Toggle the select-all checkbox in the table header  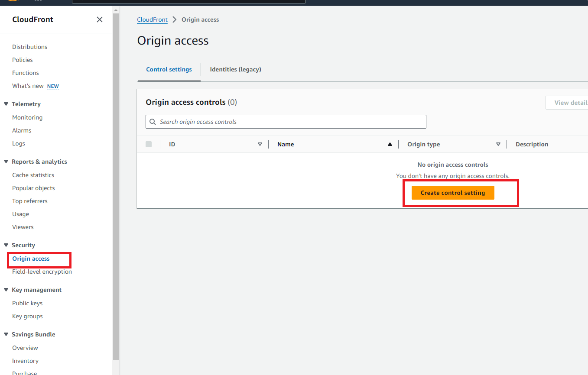(149, 144)
